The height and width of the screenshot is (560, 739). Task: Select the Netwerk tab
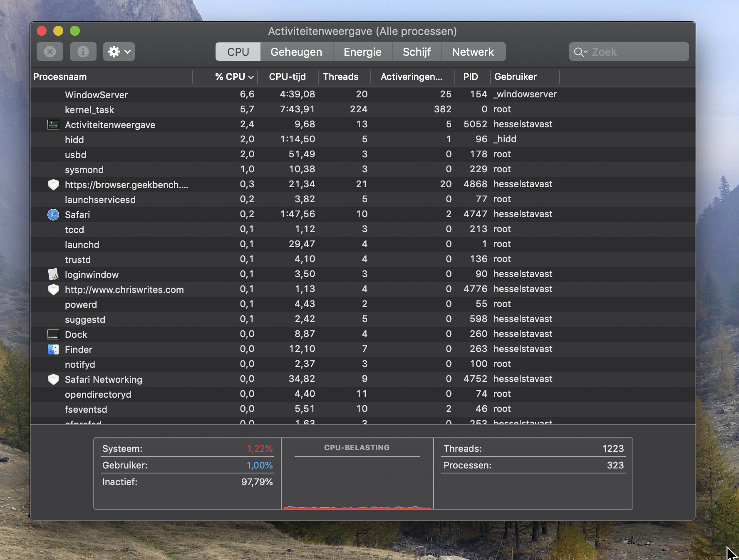473,52
